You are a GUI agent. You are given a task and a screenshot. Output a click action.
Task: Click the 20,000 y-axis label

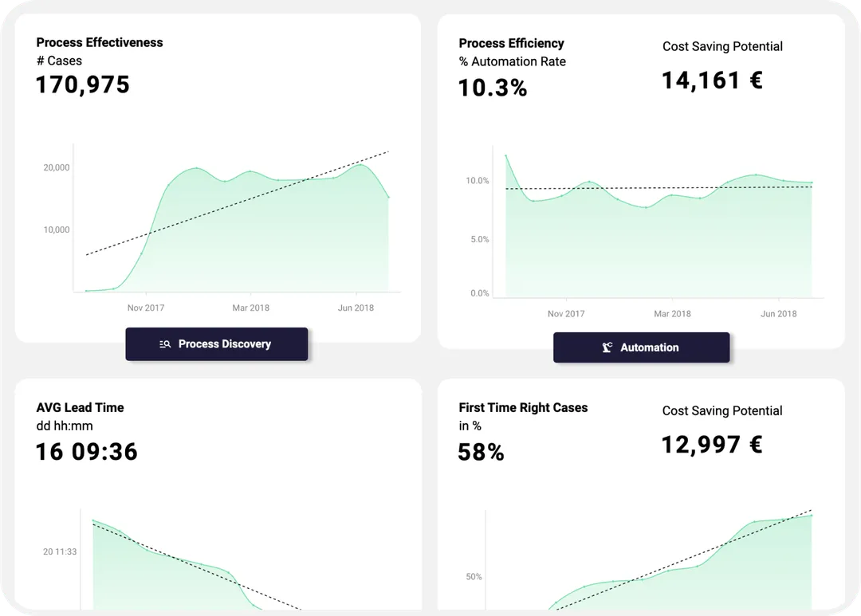[x=57, y=167]
